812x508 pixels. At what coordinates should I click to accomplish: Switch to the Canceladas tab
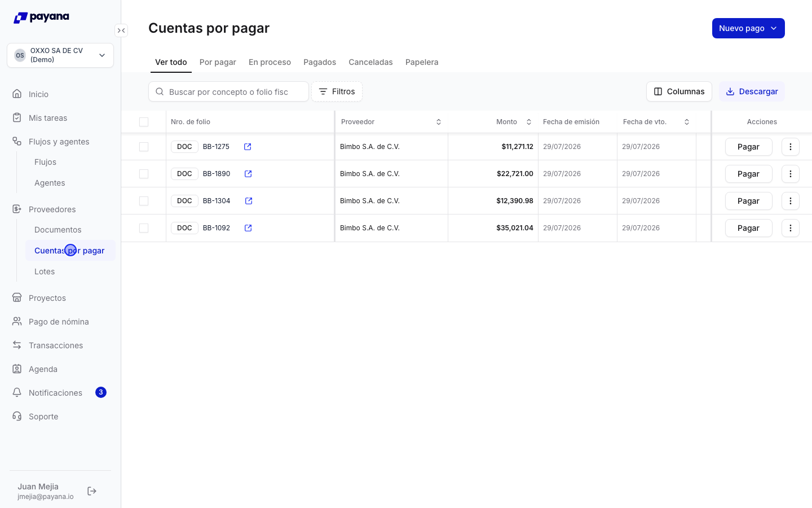pos(370,62)
